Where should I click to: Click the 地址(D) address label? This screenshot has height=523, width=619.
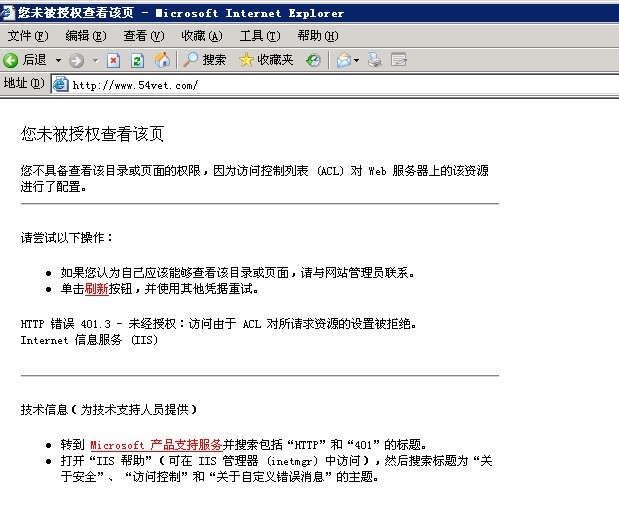tap(24, 83)
